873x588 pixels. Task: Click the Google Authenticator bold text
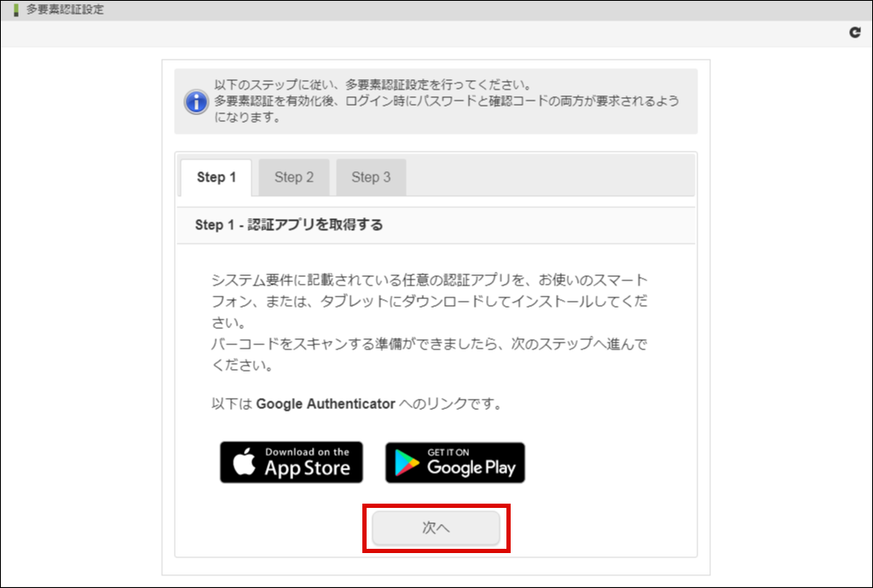coord(326,404)
